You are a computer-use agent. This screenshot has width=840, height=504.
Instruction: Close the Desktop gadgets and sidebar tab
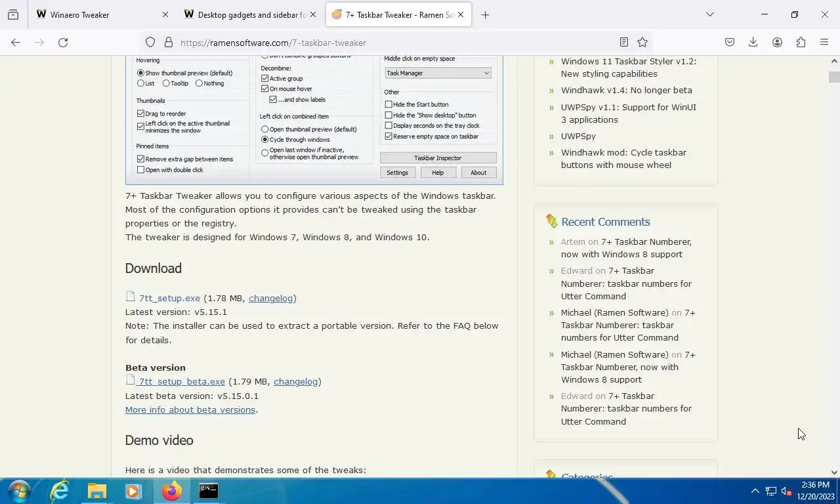click(312, 14)
